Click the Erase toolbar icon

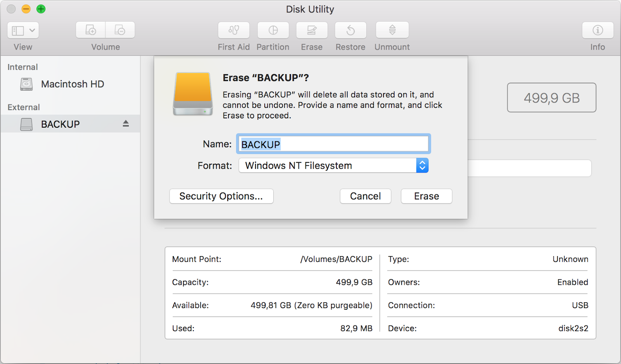(x=312, y=30)
